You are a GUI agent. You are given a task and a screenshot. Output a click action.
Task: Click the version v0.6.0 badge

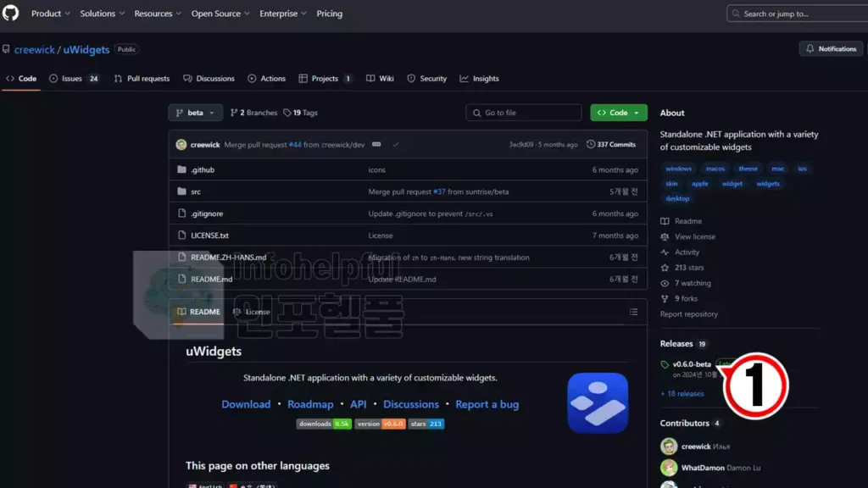pyautogui.click(x=380, y=424)
